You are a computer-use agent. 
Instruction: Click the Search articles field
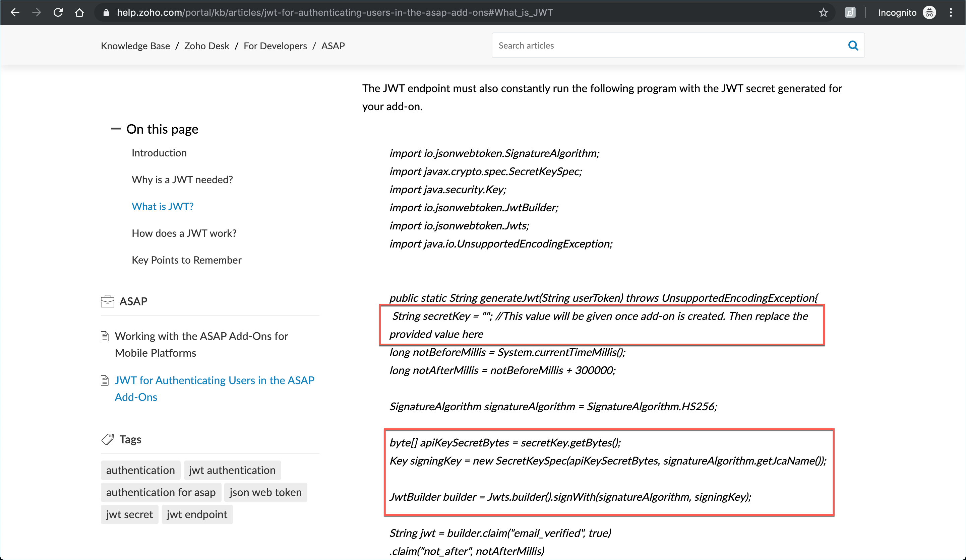point(667,46)
